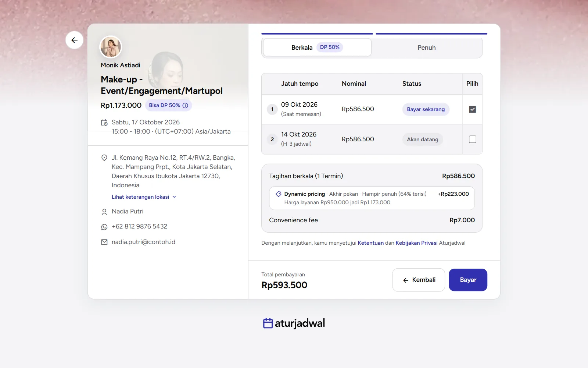Image resolution: width=588 pixels, height=368 pixels.
Task: Click the Jl. Kemang Raya address text
Action: pyautogui.click(x=173, y=171)
